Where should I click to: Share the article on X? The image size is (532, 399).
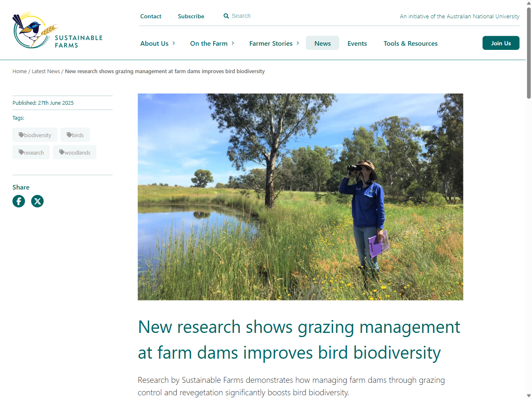coord(37,201)
